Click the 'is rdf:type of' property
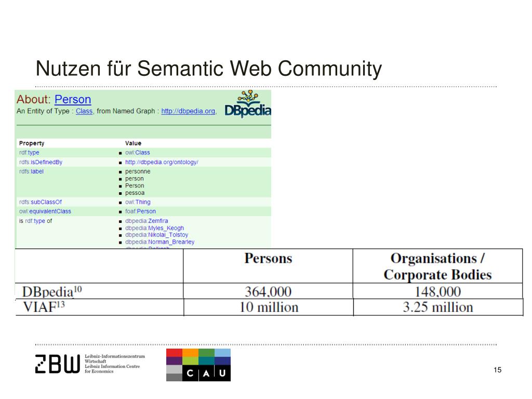 (36, 221)
